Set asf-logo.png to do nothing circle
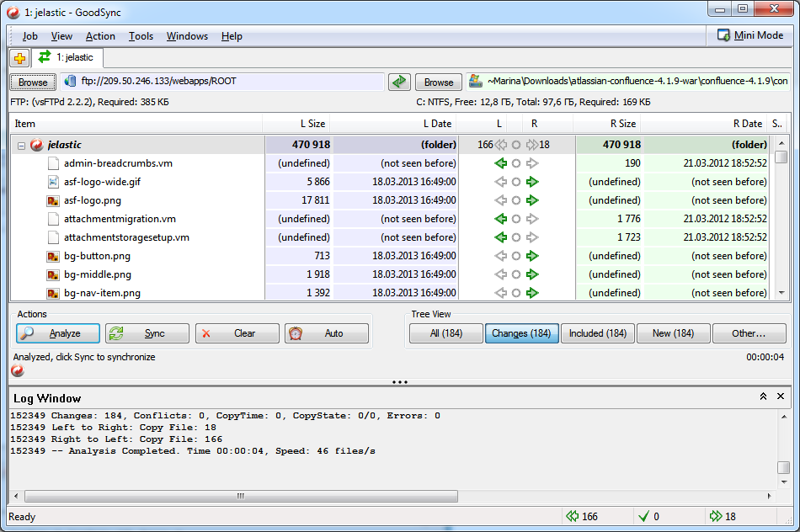This screenshot has width=800, height=532. click(x=516, y=200)
